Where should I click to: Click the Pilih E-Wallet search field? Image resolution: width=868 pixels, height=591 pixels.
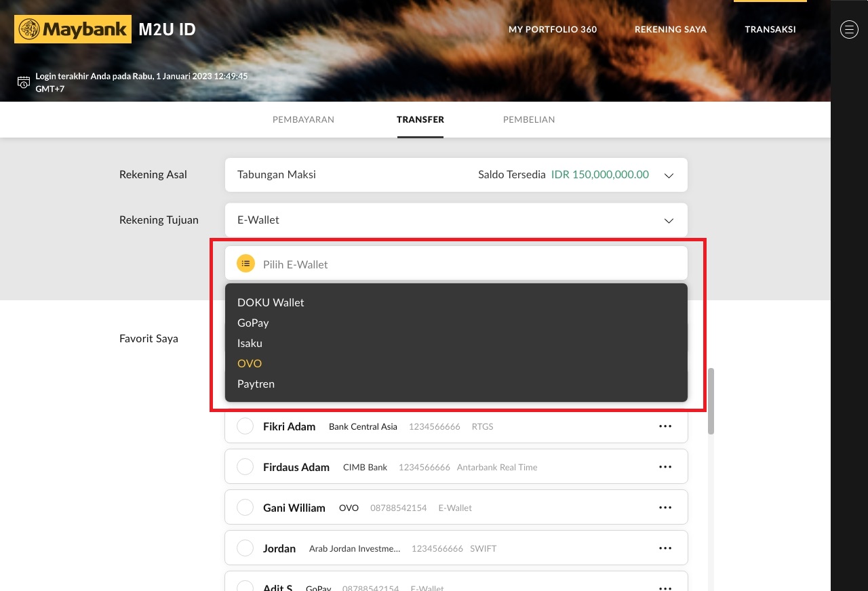pyautogui.click(x=468, y=264)
